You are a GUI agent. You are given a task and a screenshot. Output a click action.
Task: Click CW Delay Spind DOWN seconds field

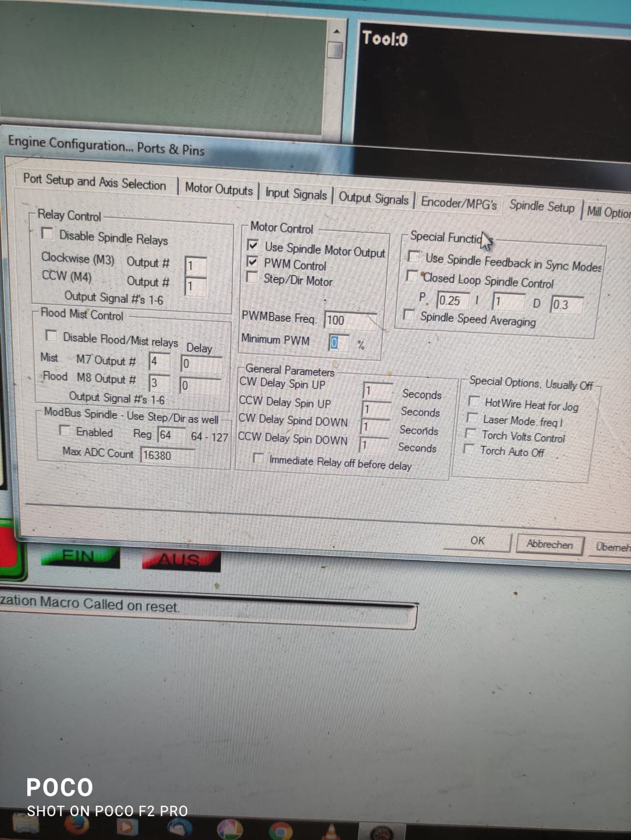pos(376,427)
